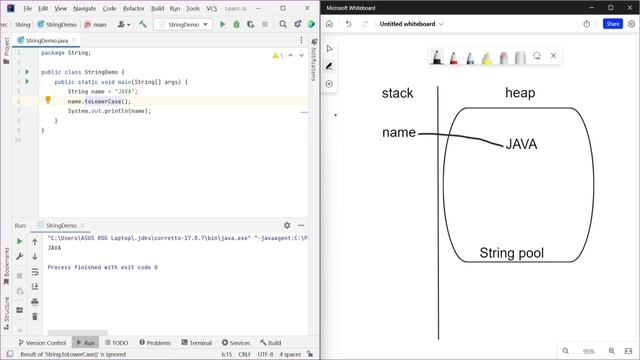Click Share button in Whiteboard
This screenshot has height=360, width=640.
tap(612, 24)
